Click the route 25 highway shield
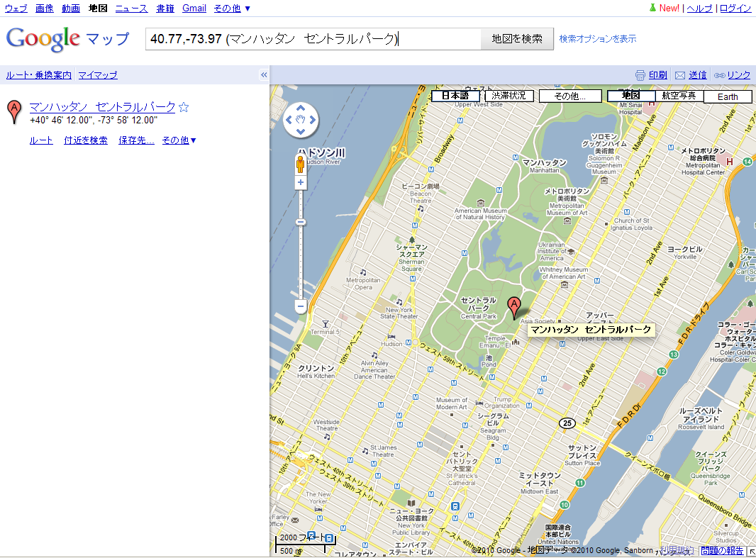 (x=567, y=423)
